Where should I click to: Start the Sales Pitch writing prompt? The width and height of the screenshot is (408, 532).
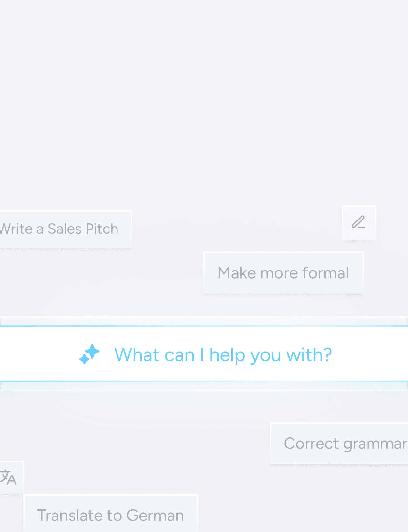(x=61, y=229)
